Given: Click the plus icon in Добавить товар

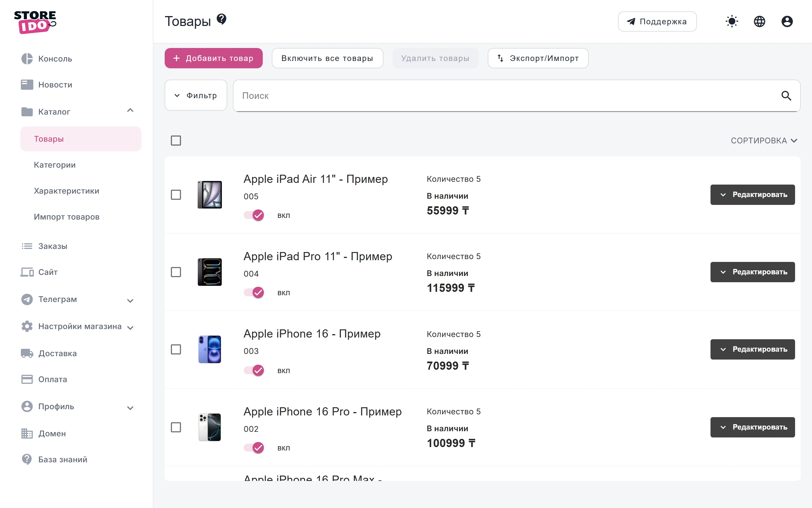Looking at the screenshot, I should point(176,58).
